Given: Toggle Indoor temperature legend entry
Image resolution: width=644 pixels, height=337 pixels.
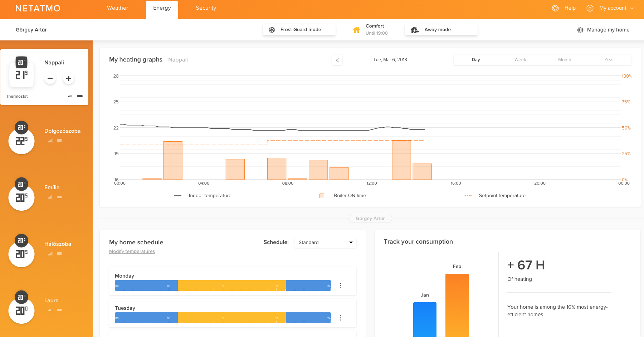Looking at the screenshot, I should (203, 196).
